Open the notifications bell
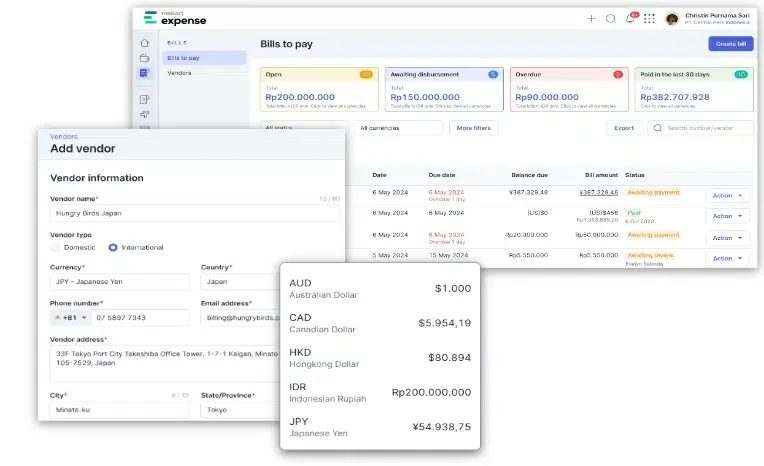The image size is (764, 466). point(630,19)
